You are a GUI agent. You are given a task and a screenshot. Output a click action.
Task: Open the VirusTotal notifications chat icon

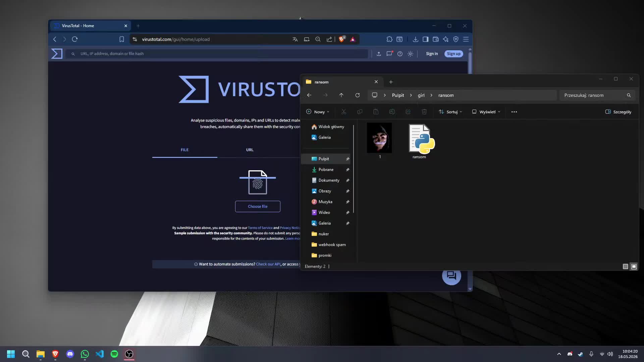coord(389,54)
